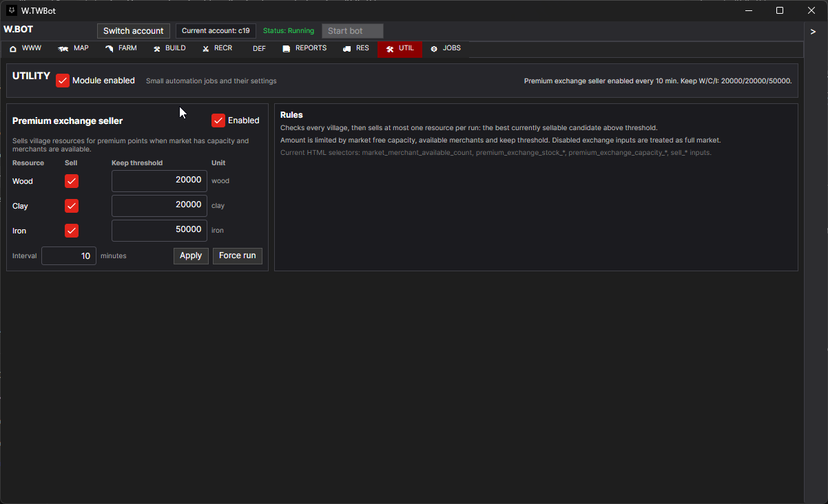828x504 pixels.
Task: Click the Iron resource row label
Action: (19, 231)
